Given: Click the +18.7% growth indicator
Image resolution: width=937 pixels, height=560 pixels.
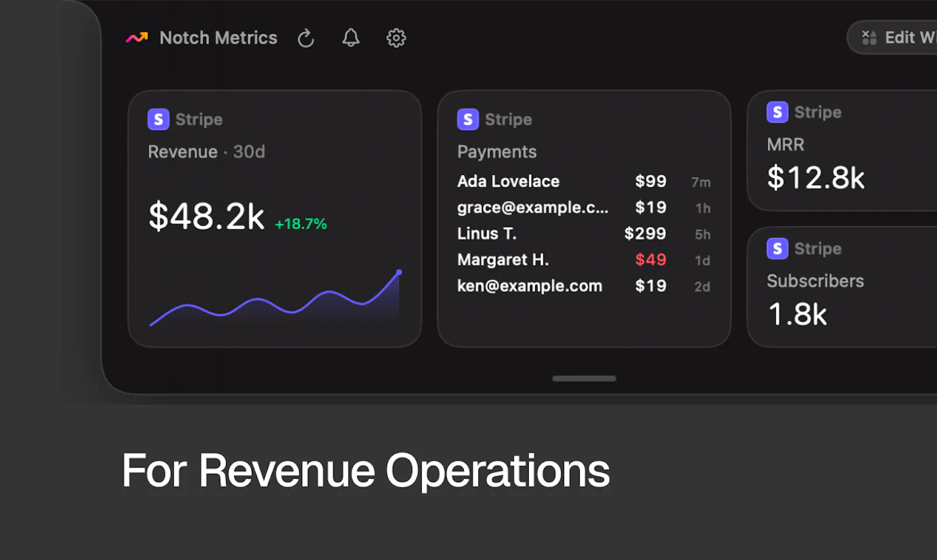Looking at the screenshot, I should coord(301,224).
